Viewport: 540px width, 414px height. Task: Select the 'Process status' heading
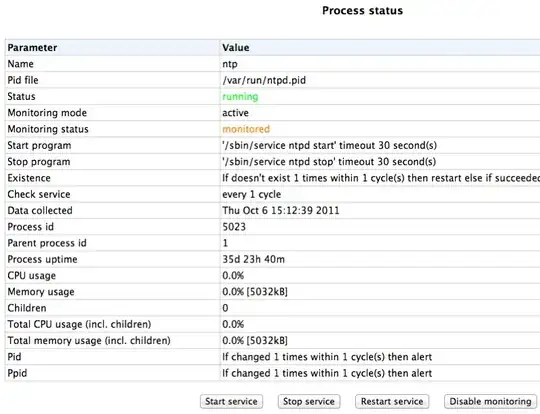(x=362, y=11)
